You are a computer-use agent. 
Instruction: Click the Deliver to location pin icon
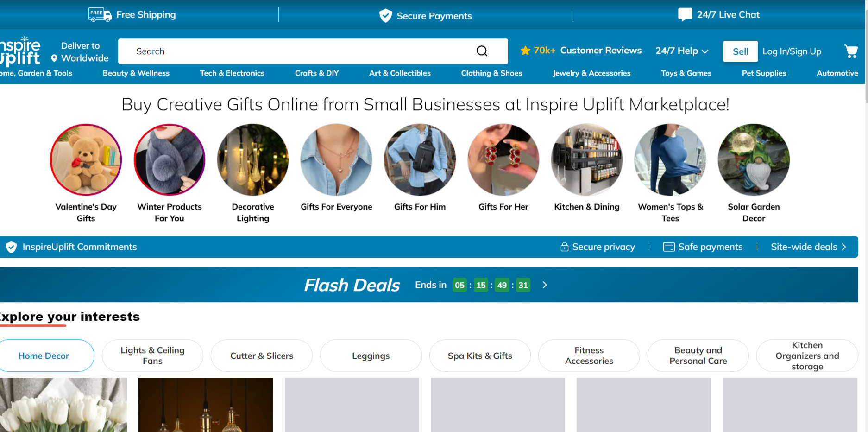(54, 58)
